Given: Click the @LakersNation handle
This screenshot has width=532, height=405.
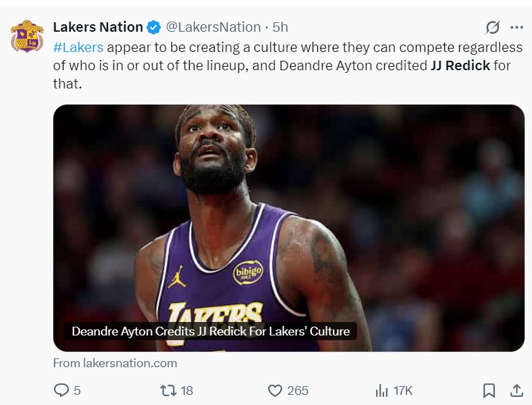Looking at the screenshot, I should 213,28.
